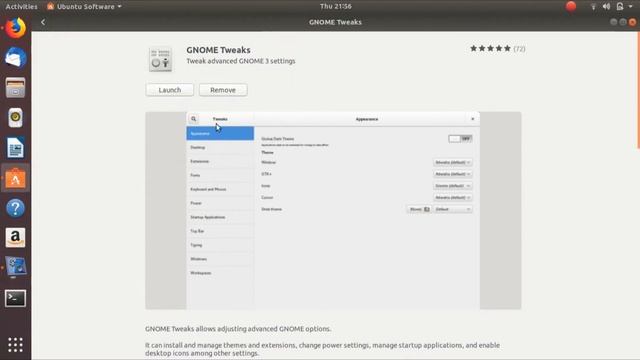Click the GNOME Tweaks app icon
The height and width of the screenshot is (360, 640).
(160, 60)
